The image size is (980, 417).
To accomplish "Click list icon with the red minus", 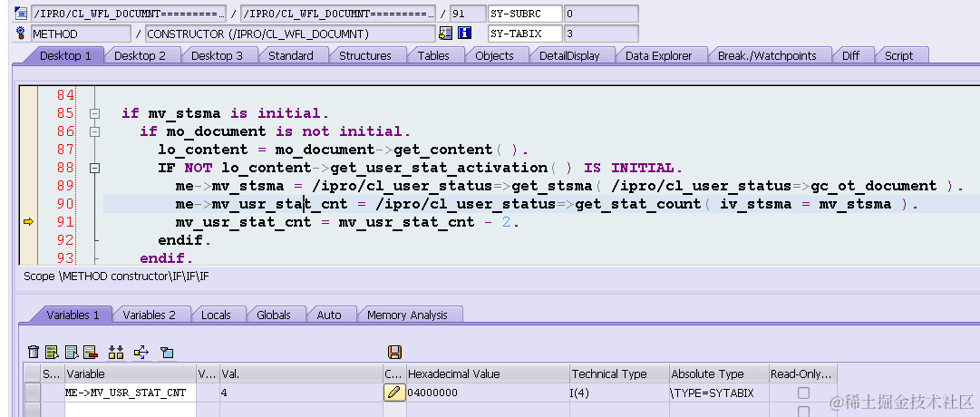I will pos(90,352).
